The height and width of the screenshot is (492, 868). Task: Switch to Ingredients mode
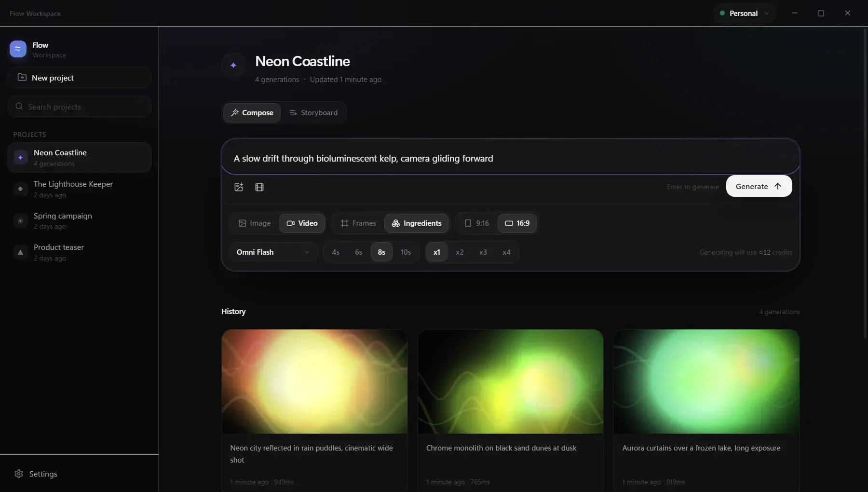417,223
